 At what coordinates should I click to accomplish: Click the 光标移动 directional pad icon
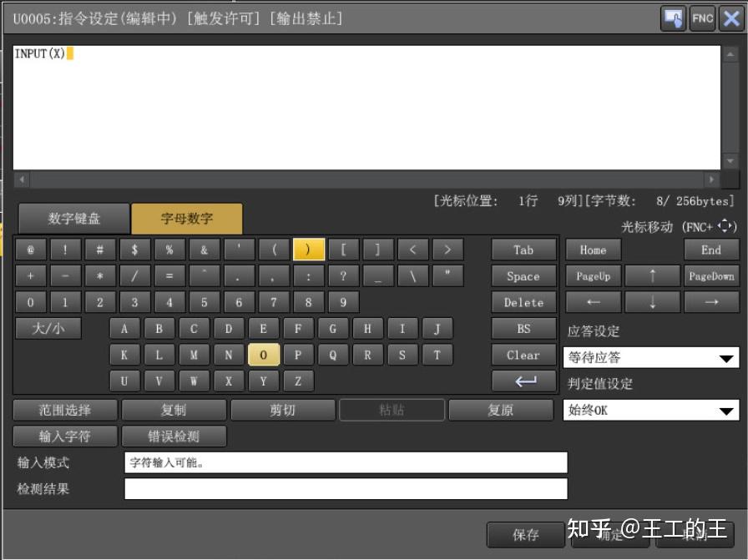tap(725, 225)
